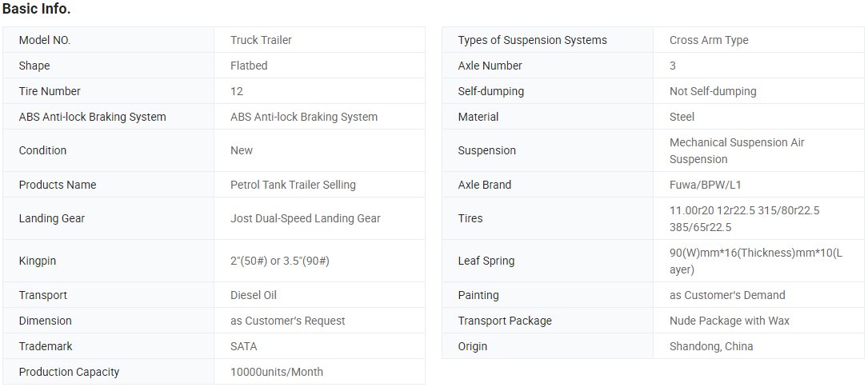Viewport: 868px width, 387px height.
Task: Click the Cross Arm Type value
Action: (x=709, y=40)
